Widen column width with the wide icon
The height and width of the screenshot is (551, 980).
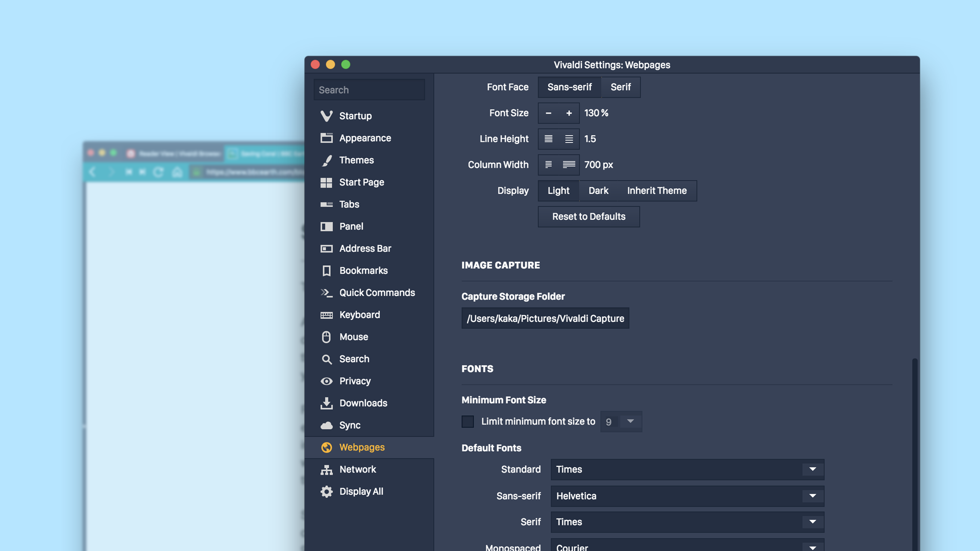569,165
